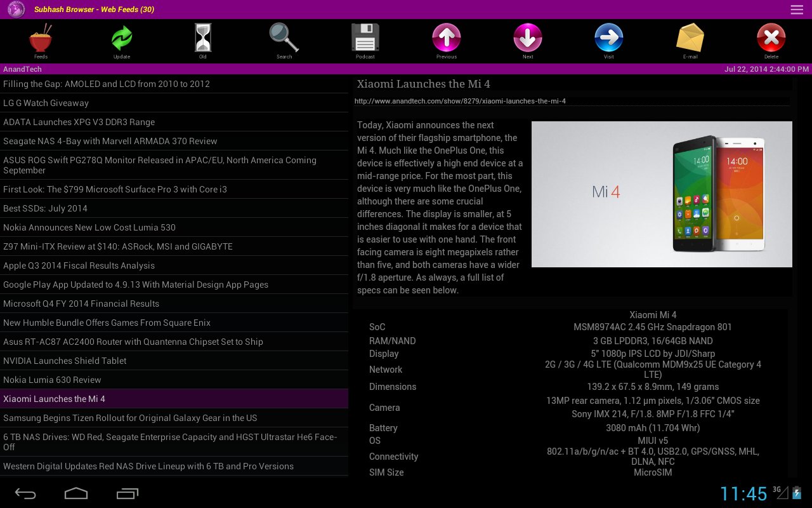Open the hamburger menu at top right
The width and height of the screenshot is (812, 508).
(797, 10)
